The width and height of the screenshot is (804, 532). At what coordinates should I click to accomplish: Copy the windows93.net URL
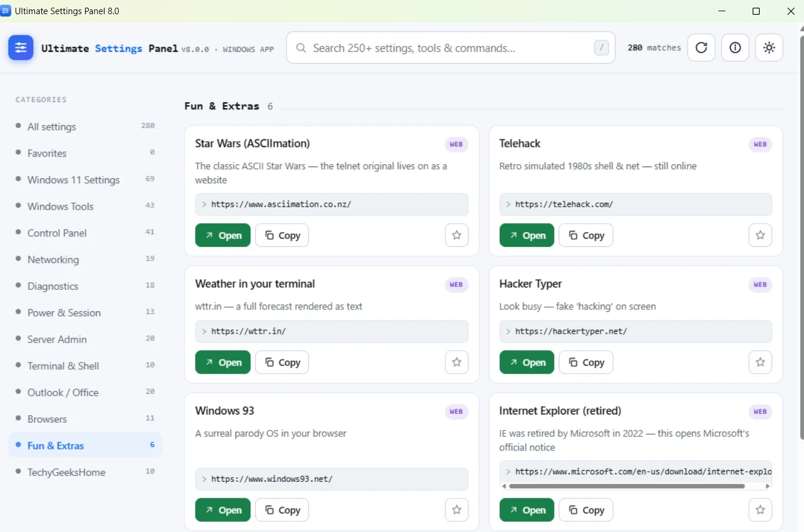coord(282,510)
